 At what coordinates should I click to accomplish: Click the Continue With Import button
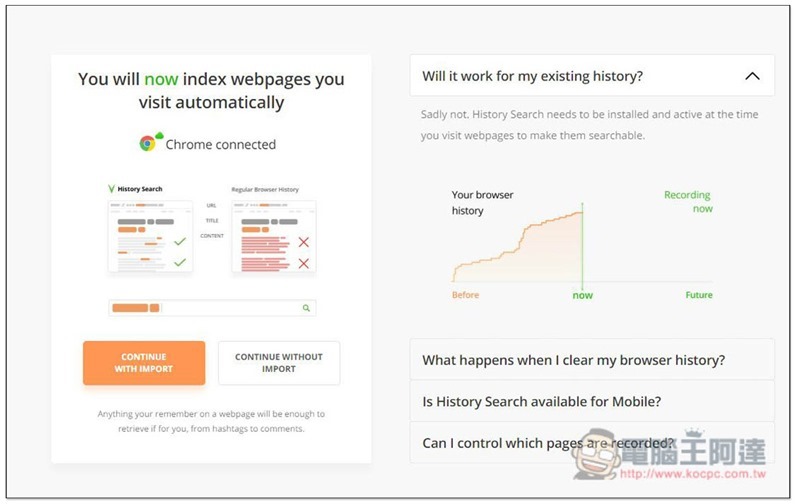144,363
